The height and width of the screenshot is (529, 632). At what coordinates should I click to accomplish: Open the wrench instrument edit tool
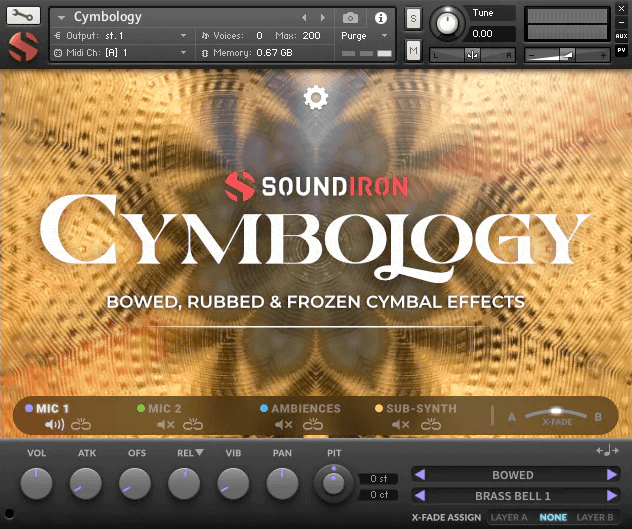click(x=23, y=16)
